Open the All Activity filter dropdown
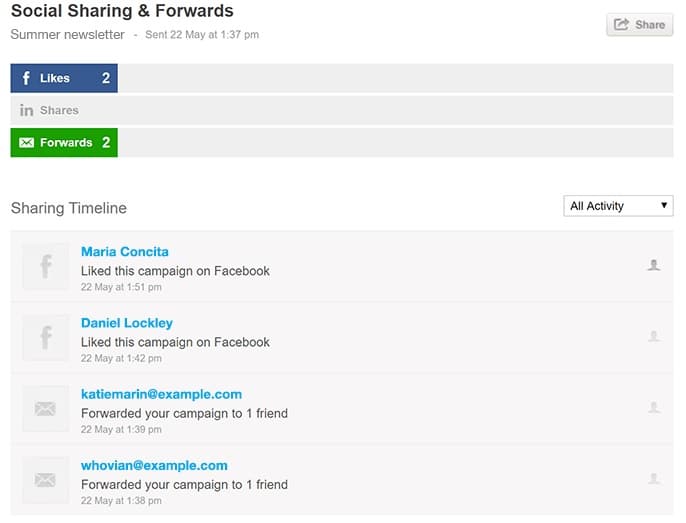 pos(618,206)
